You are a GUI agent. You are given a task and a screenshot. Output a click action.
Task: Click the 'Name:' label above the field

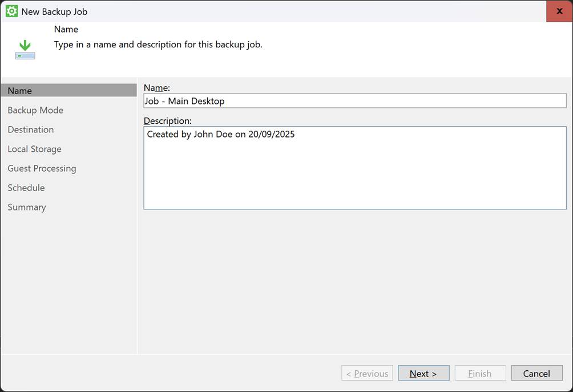[x=157, y=87]
